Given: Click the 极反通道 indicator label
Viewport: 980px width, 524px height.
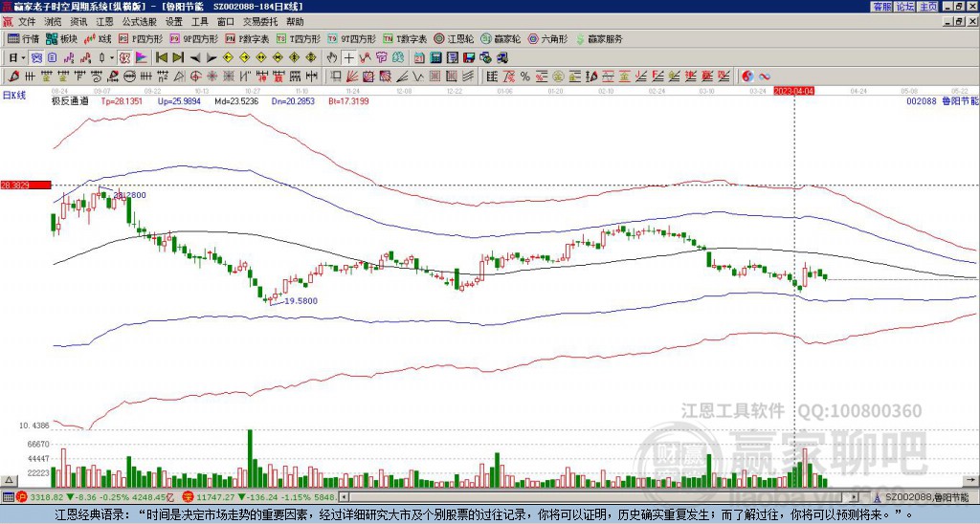Looking at the screenshot, I should (70, 100).
